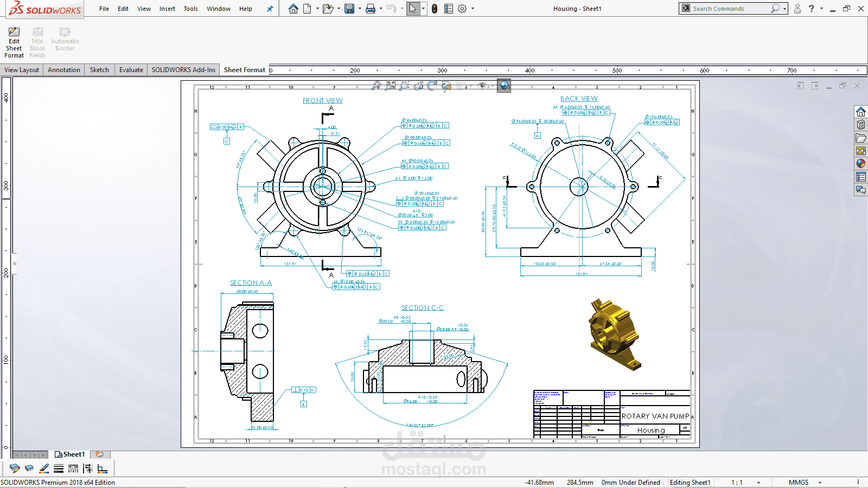Expand the Open file dropdown arrow
Image resolution: width=868 pixels, height=488 pixels.
coord(339,9)
